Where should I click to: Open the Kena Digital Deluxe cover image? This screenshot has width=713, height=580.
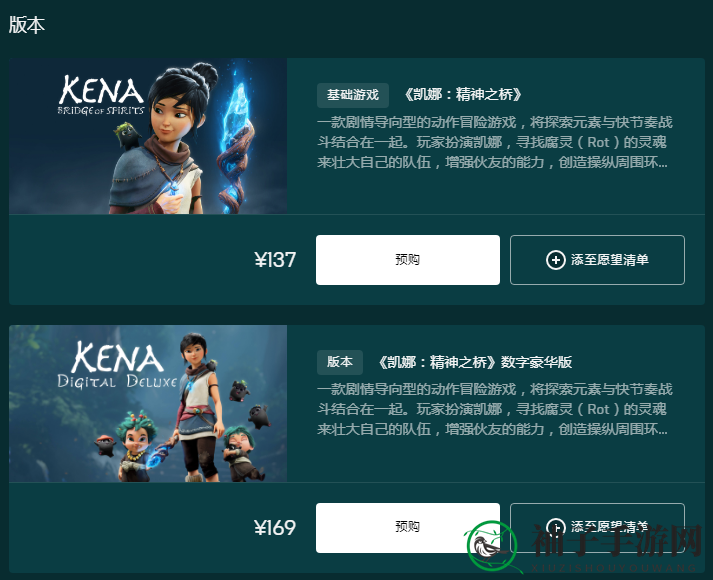(148, 404)
